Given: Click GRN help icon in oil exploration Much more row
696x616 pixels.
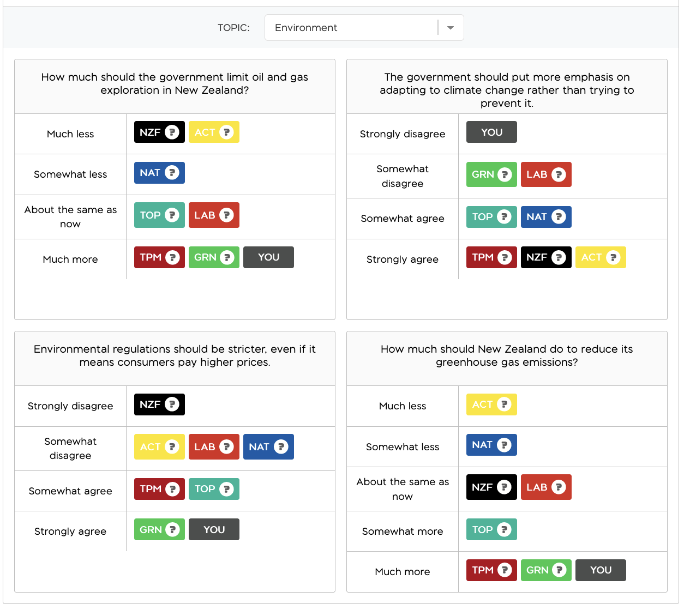Looking at the screenshot, I should [227, 257].
